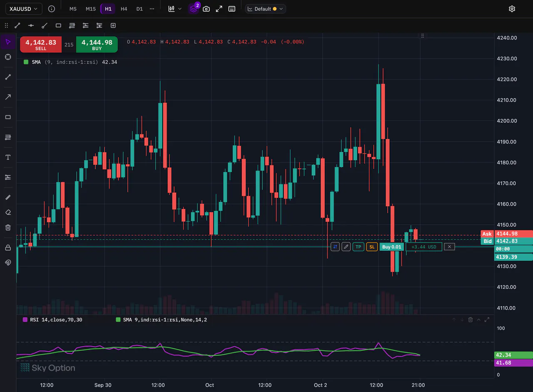This screenshot has width=533, height=392.
Task: Activate the cursor pointer tool in sidebar
Action: pos(8,41)
